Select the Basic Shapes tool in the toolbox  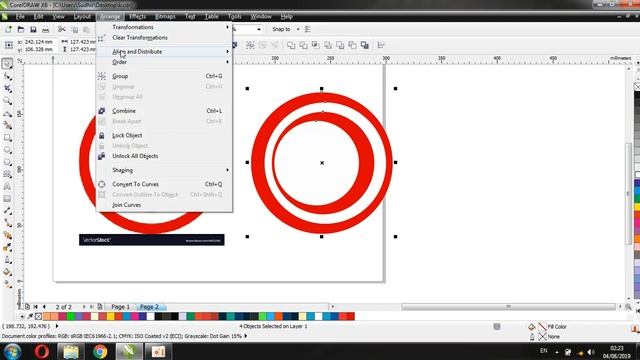tap(7, 174)
